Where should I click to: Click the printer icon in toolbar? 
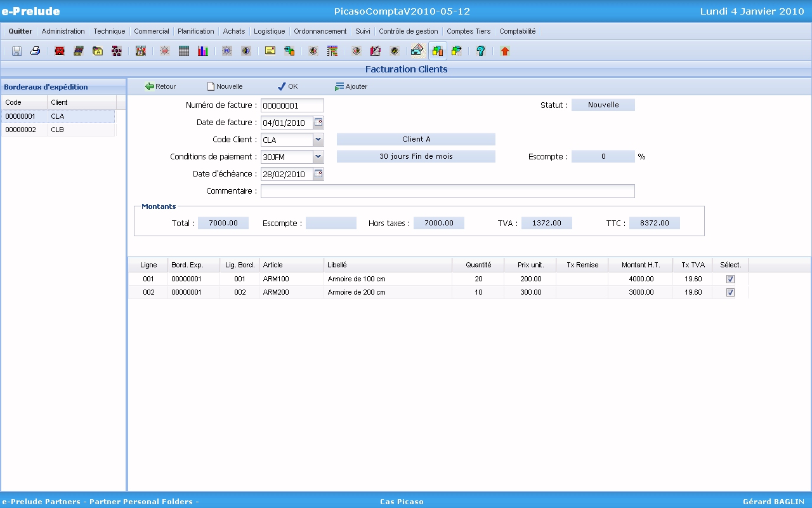(36, 51)
